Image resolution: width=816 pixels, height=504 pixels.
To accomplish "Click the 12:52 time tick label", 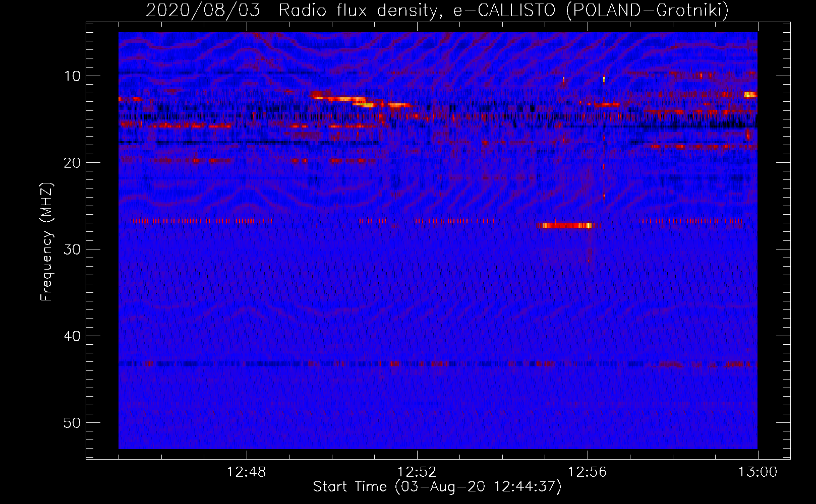I will tap(417, 472).
